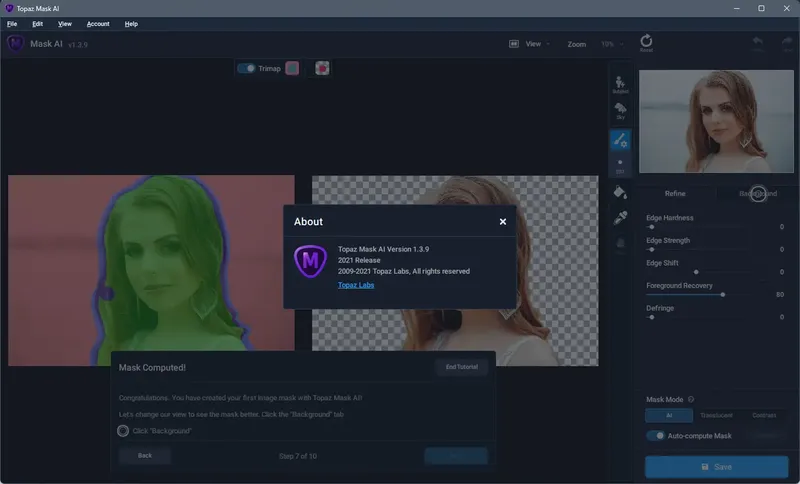Click the Edge Shift slider
This screenshot has width=800, height=484.
(x=694, y=272)
